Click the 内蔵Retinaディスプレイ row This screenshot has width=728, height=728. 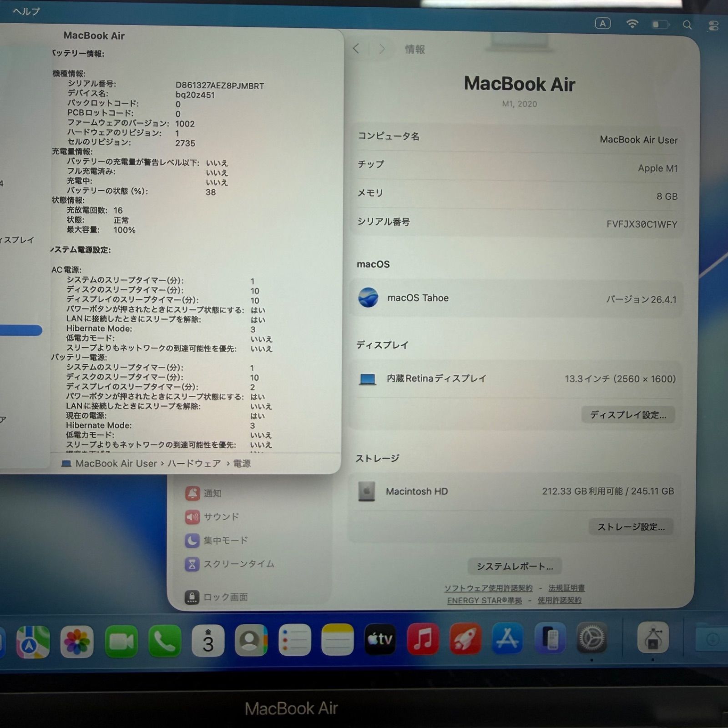click(x=517, y=379)
